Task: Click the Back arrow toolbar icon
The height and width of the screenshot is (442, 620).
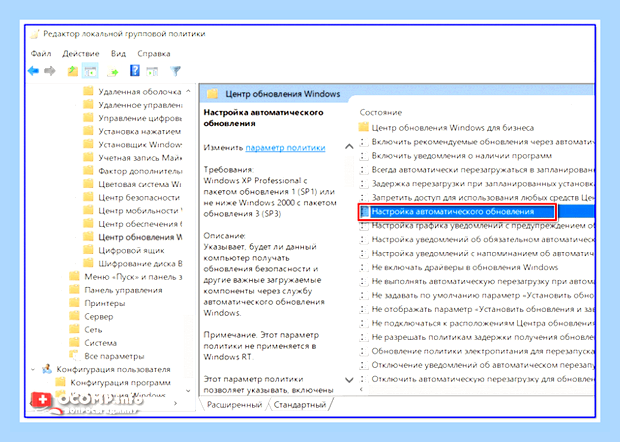Action: click(x=33, y=71)
